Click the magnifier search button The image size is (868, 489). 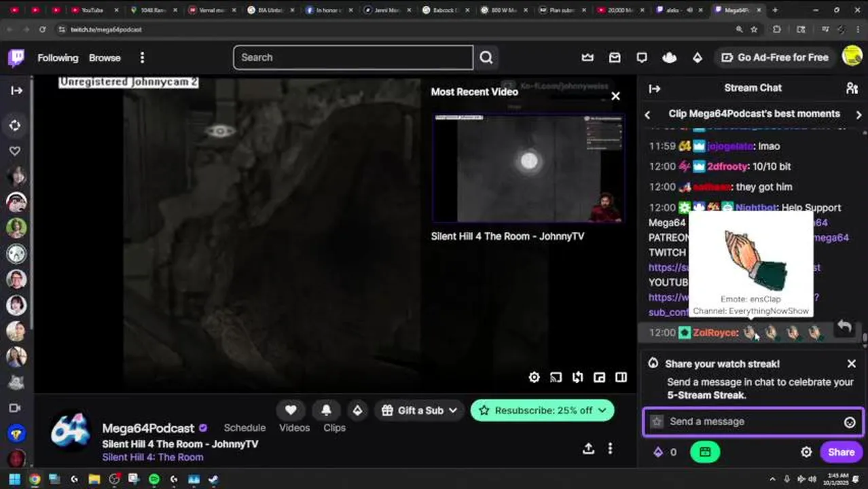(486, 58)
